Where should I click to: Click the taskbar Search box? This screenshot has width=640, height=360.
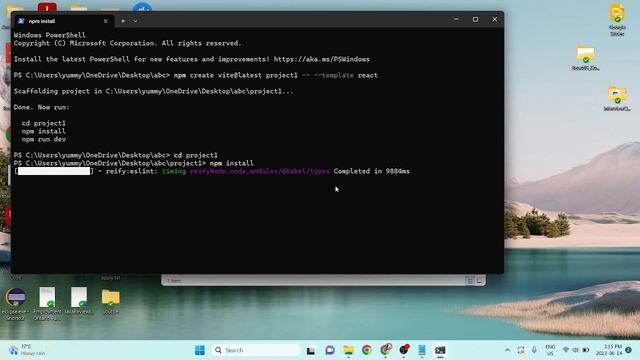tap(256, 350)
